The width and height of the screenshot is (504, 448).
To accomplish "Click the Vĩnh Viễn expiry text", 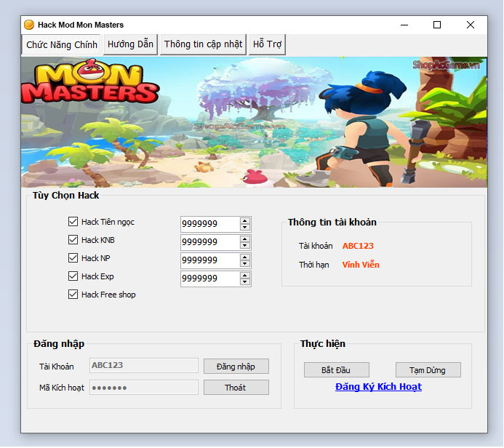I will pyautogui.click(x=361, y=265).
